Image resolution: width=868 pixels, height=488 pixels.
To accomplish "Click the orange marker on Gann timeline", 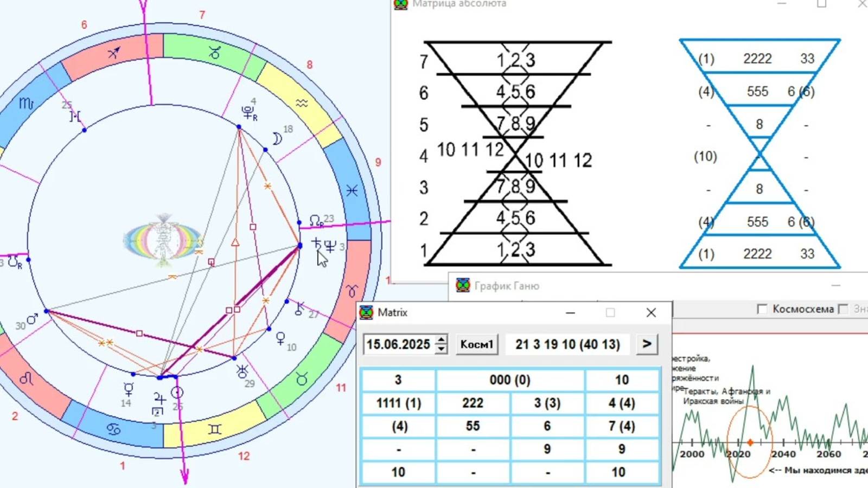I will coord(750,442).
